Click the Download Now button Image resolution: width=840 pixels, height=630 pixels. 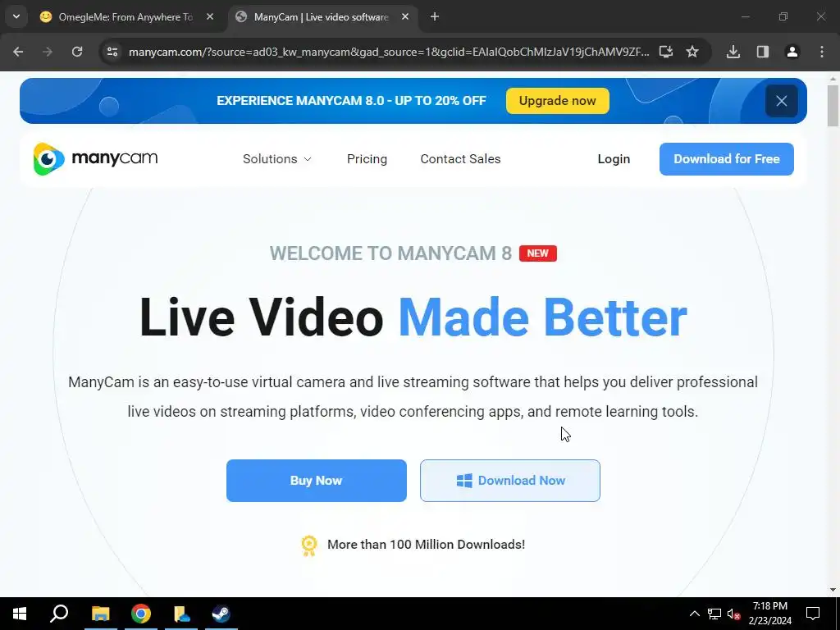(x=510, y=481)
